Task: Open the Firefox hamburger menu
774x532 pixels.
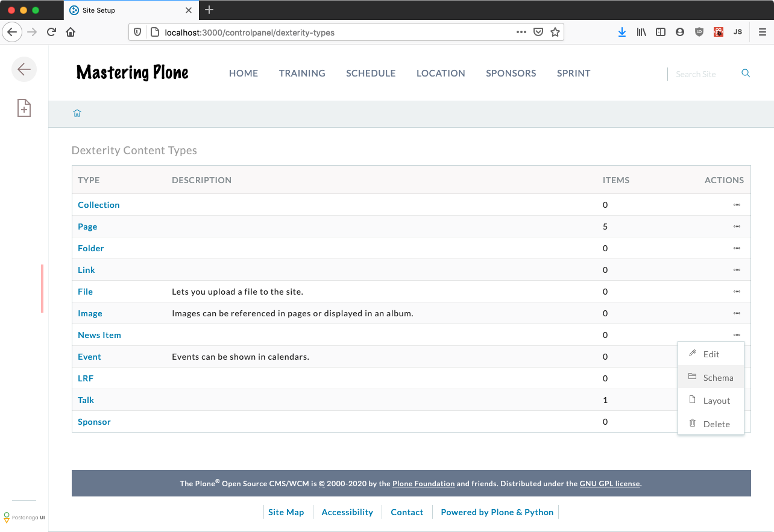Action: 763,32
